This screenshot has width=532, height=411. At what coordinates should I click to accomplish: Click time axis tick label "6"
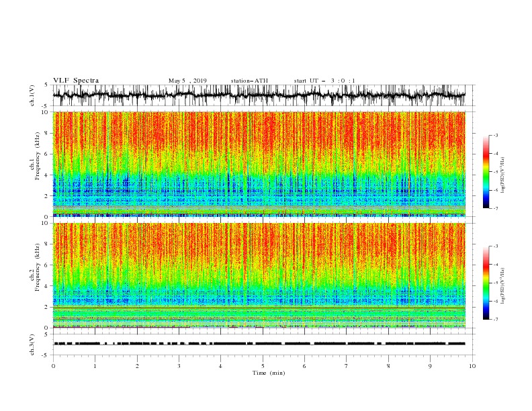[x=305, y=366]
